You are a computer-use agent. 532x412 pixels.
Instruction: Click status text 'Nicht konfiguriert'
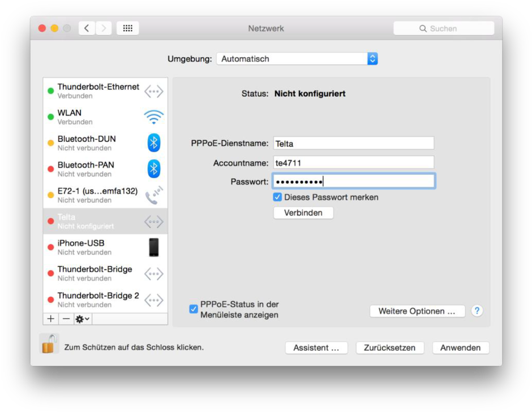[310, 94]
